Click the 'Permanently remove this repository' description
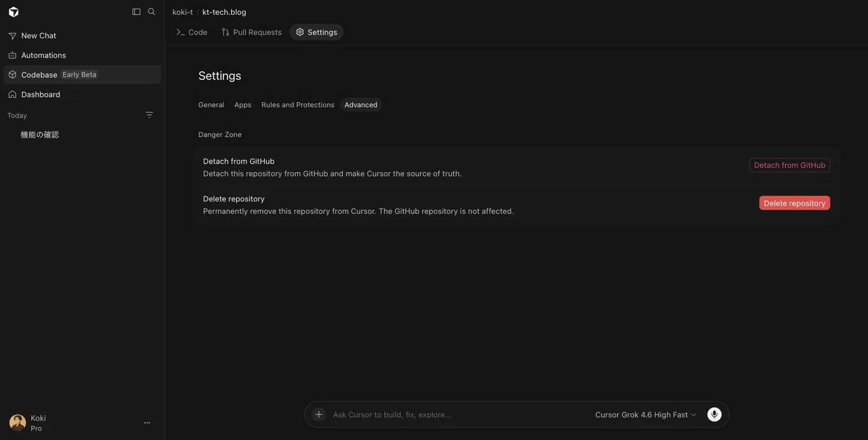 point(358,211)
